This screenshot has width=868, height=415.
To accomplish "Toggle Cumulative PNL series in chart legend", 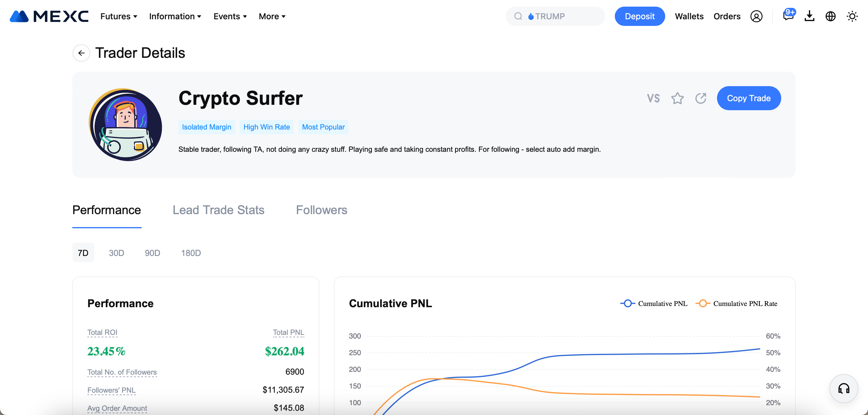I will point(654,304).
